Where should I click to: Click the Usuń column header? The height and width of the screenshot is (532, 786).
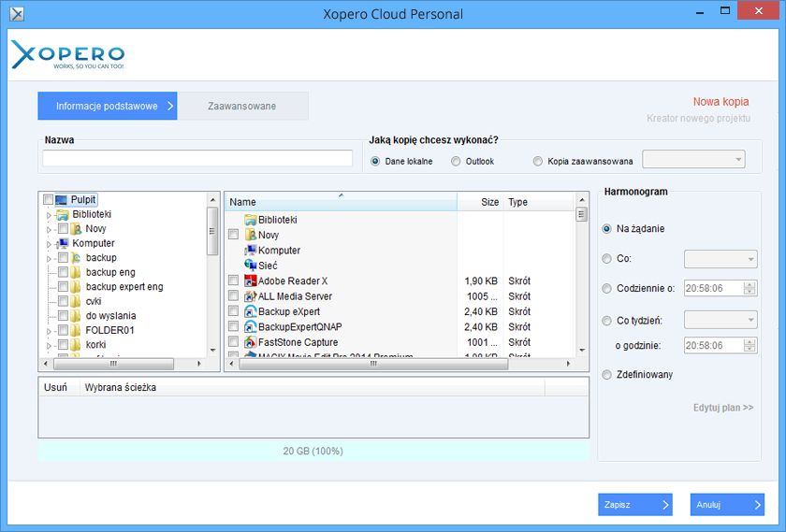pyautogui.click(x=59, y=387)
